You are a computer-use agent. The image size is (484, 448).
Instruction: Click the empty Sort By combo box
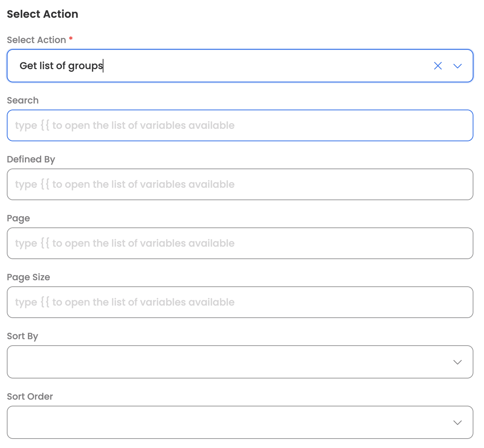(x=227, y=362)
